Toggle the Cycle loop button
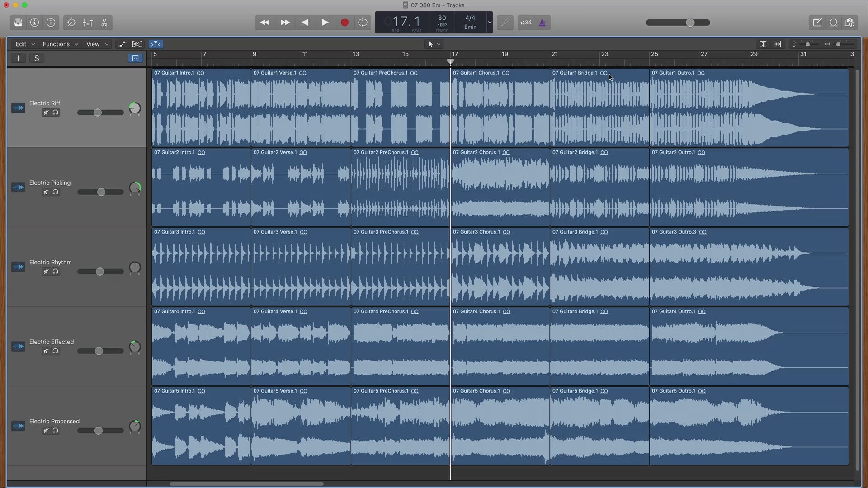 point(363,23)
